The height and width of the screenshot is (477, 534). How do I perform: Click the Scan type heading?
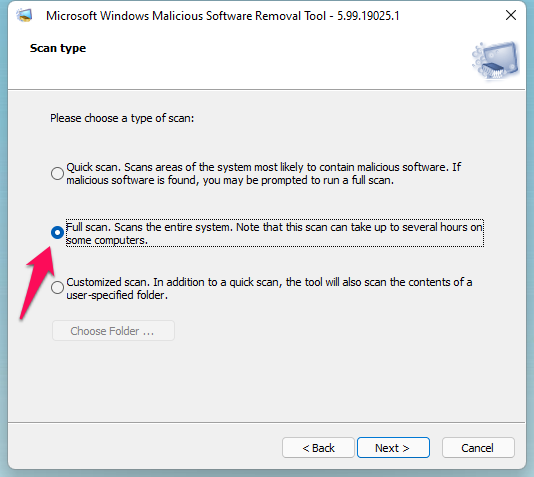58,48
